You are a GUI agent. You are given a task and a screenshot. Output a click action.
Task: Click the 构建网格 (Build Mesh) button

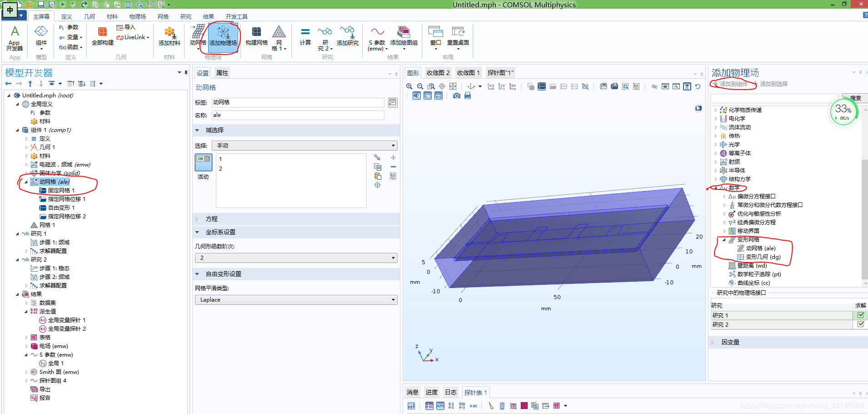pos(257,36)
